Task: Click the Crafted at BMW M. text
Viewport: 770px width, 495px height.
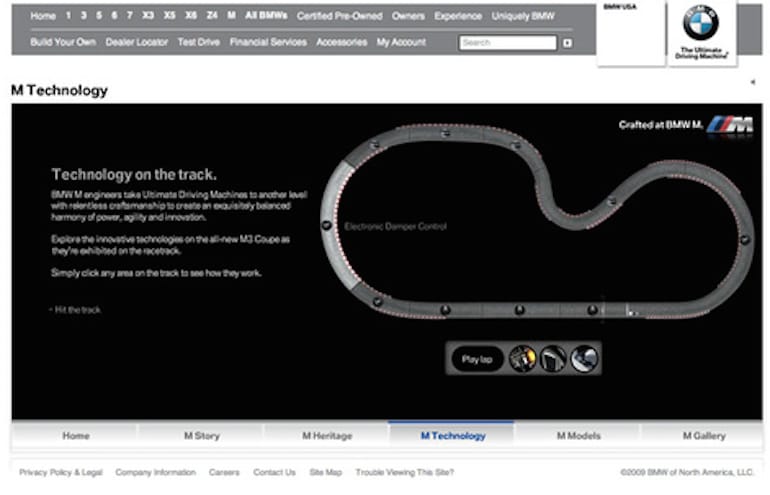Action: click(661, 125)
